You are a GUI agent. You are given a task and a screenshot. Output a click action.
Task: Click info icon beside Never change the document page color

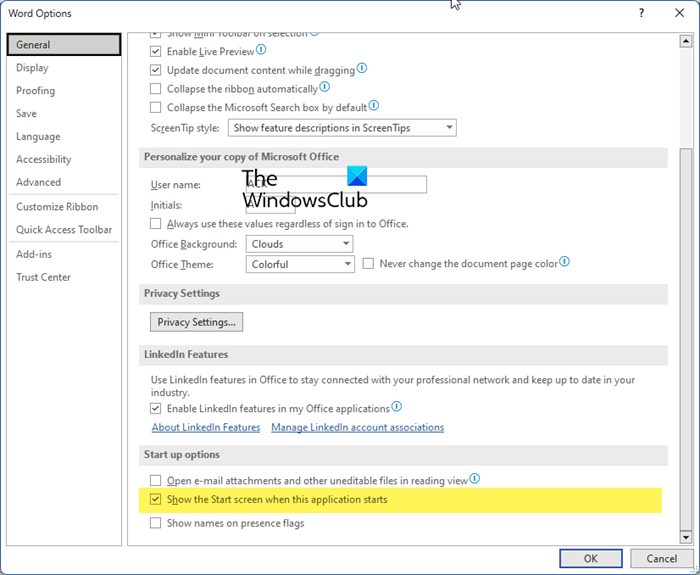(565, 261)
